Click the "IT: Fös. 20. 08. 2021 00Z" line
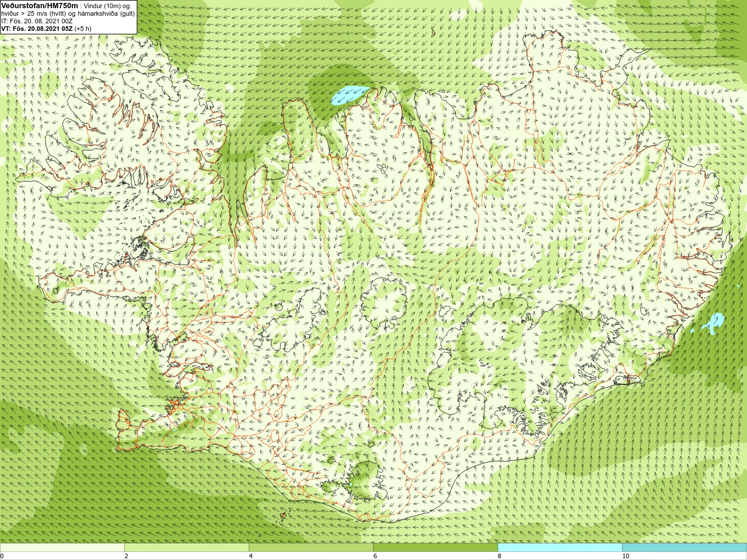Screen dimensions: 747x560 37,21
